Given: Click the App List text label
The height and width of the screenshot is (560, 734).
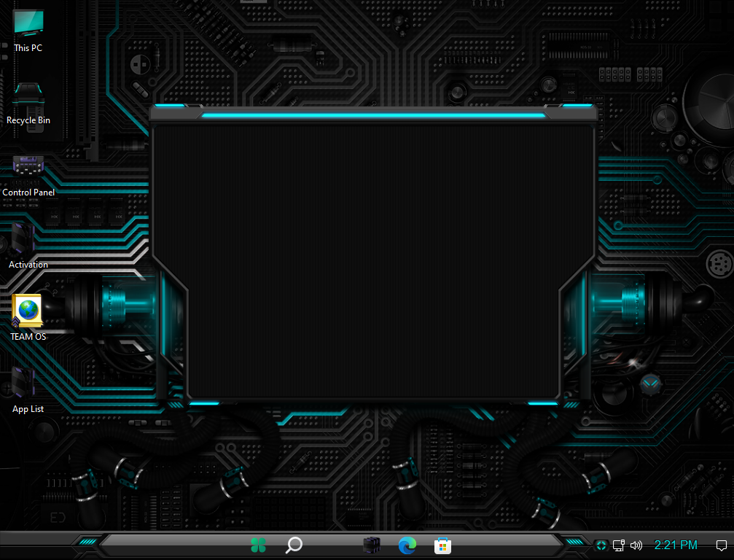Looking at the screenshot, I should (28, 409).
